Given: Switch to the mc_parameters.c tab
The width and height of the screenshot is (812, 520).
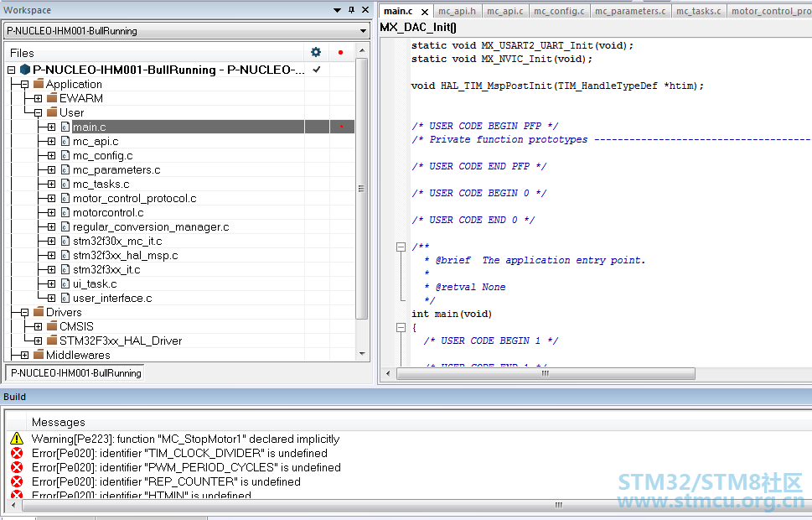Looking at the screenshot, I should [x=630, y=11].
